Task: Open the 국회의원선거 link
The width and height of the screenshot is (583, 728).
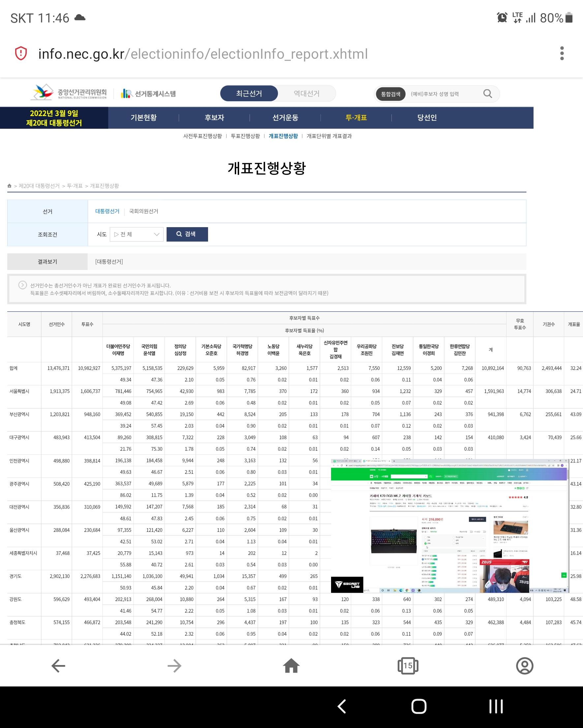Action: (143, 211)
